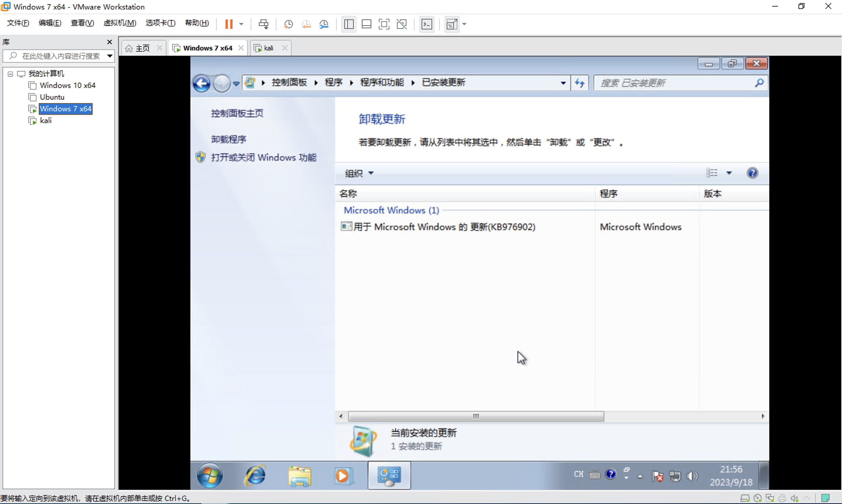
Task: Refresh the 已安装更新 list
Action: pos(579,83)
